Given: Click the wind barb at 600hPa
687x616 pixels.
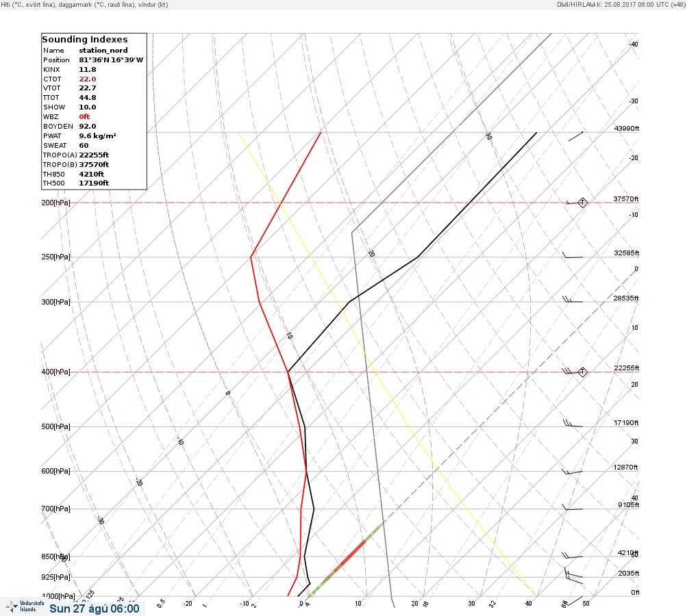Looking at the screenshot, I should 573,472.
